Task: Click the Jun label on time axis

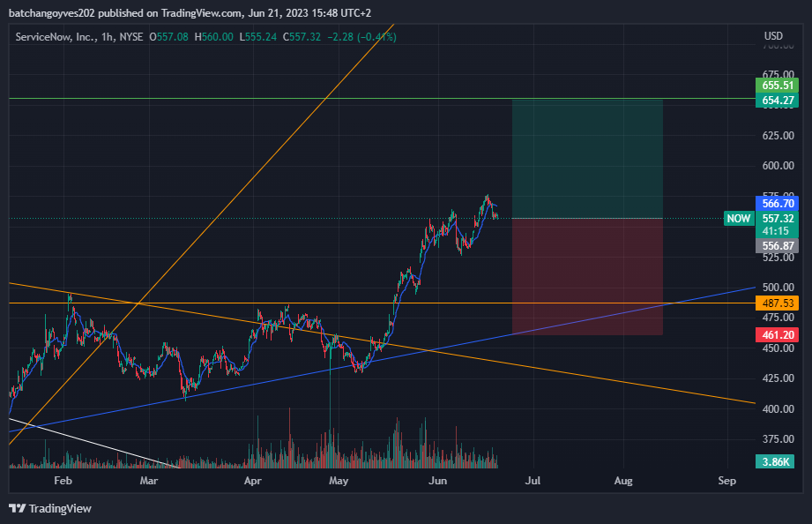Action: pyautogui.click(x=437, y=481)
